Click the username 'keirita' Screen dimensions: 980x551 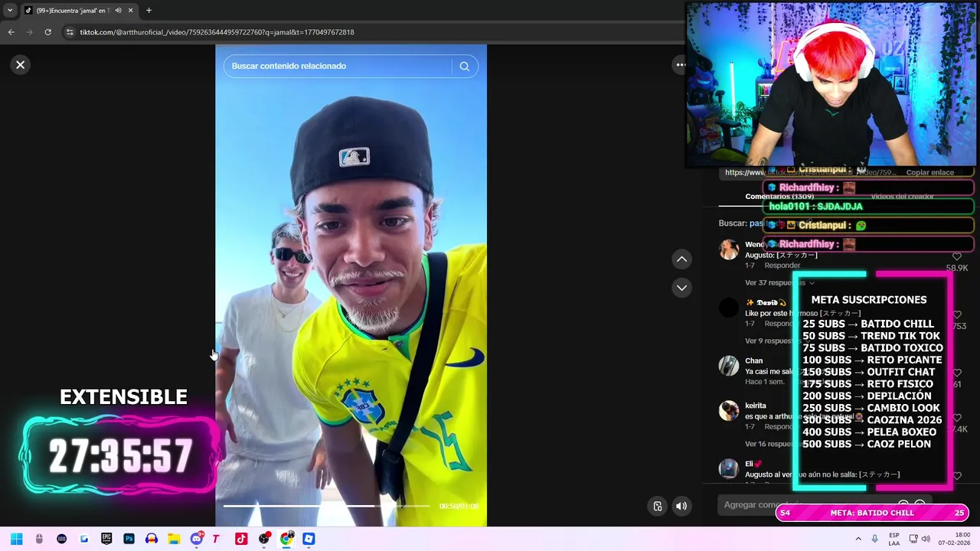tap(756, 406)
